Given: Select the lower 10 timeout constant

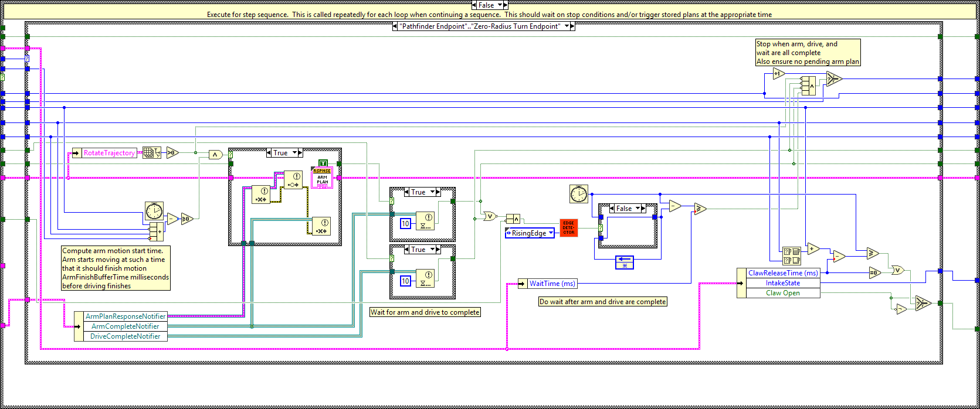Looking at the screenshot, I should pyautogui.click(x=405, y=281).
